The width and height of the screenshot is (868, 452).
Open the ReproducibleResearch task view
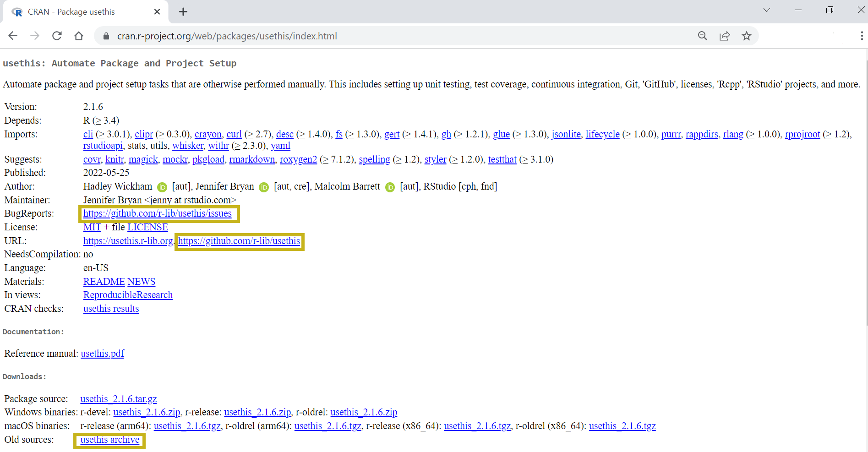pos(128,295)
